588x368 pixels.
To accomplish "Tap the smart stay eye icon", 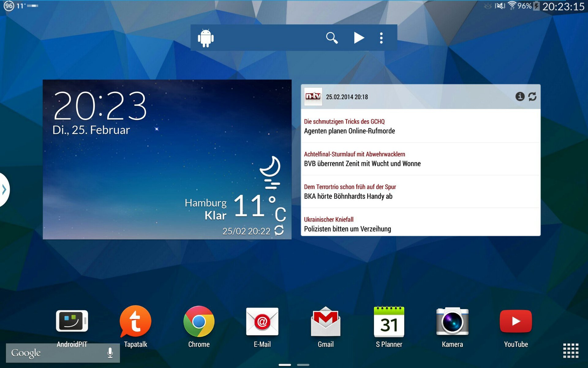I will click(488, 6).
